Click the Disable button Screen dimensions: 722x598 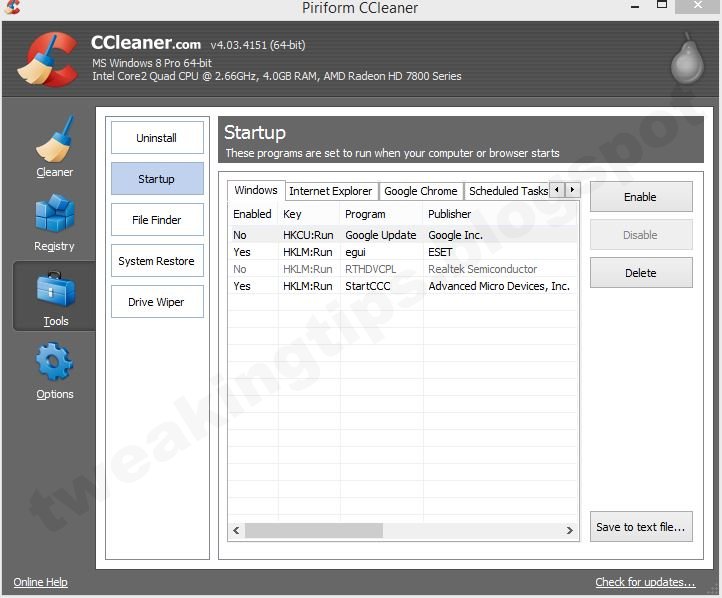641,235
